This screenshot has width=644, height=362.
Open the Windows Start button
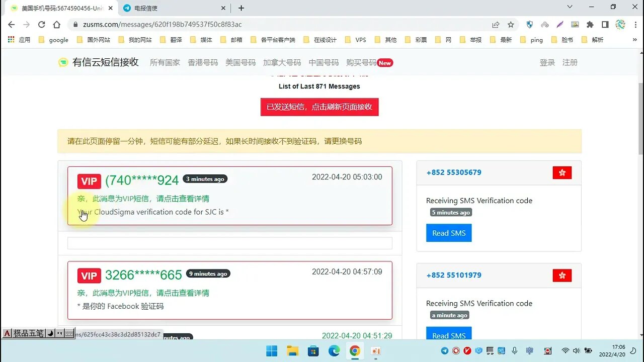pyautogui.click(x=271, y=351)
